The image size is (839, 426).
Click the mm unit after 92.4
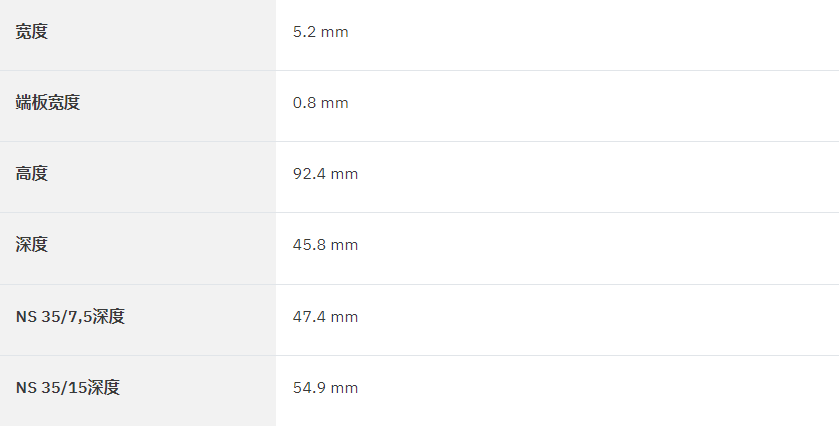pos(344,174)
